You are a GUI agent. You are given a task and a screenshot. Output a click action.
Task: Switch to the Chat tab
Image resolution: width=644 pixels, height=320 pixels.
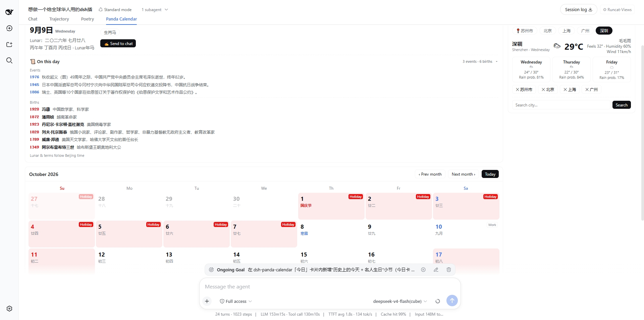tap(33, 19)
